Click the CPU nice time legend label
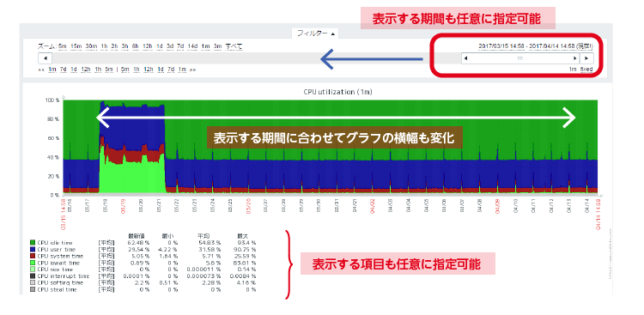The image size is (644, 315). click(54, 270)
